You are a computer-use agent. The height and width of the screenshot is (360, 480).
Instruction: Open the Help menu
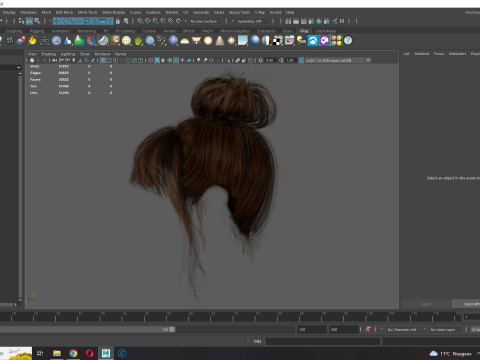[290, 12]
